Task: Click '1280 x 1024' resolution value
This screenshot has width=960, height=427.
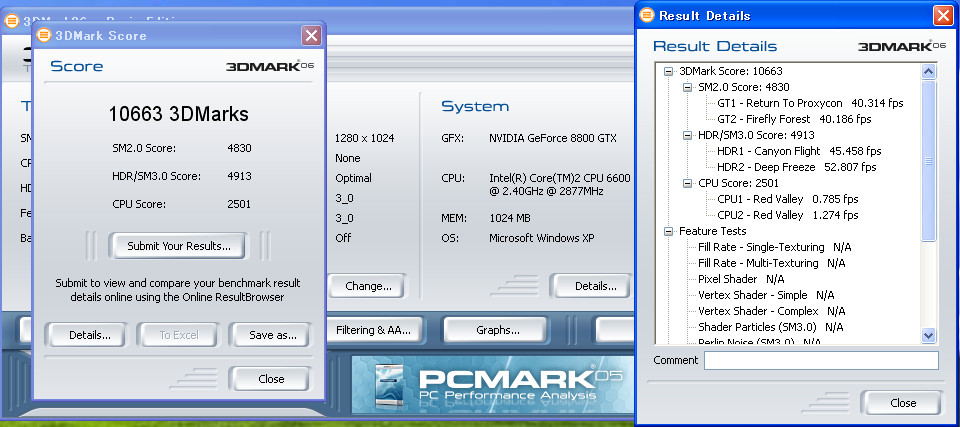Action: coord(364,138)
